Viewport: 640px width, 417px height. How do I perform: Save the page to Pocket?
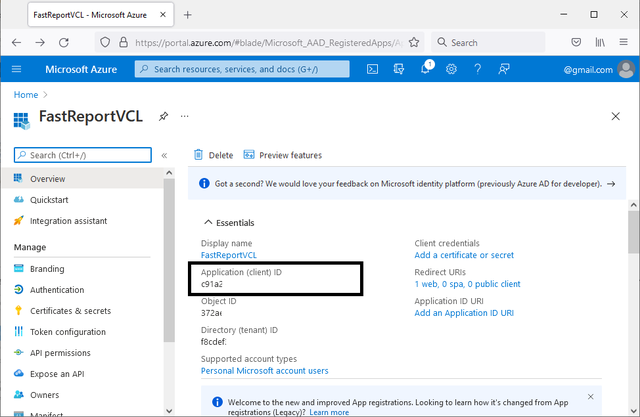(576, 42)
